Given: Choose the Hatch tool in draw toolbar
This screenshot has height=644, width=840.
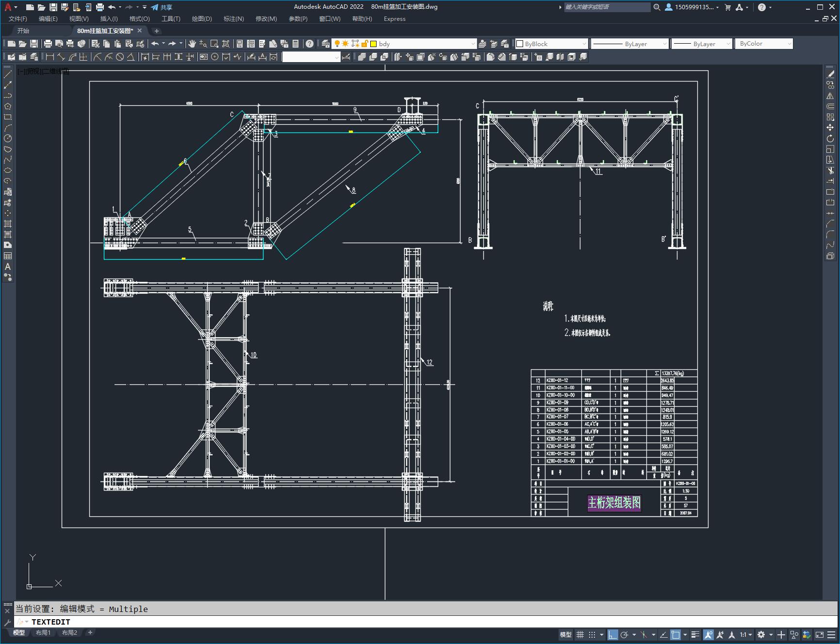Looking at the screenshot, I should click(x=8, y=224).
